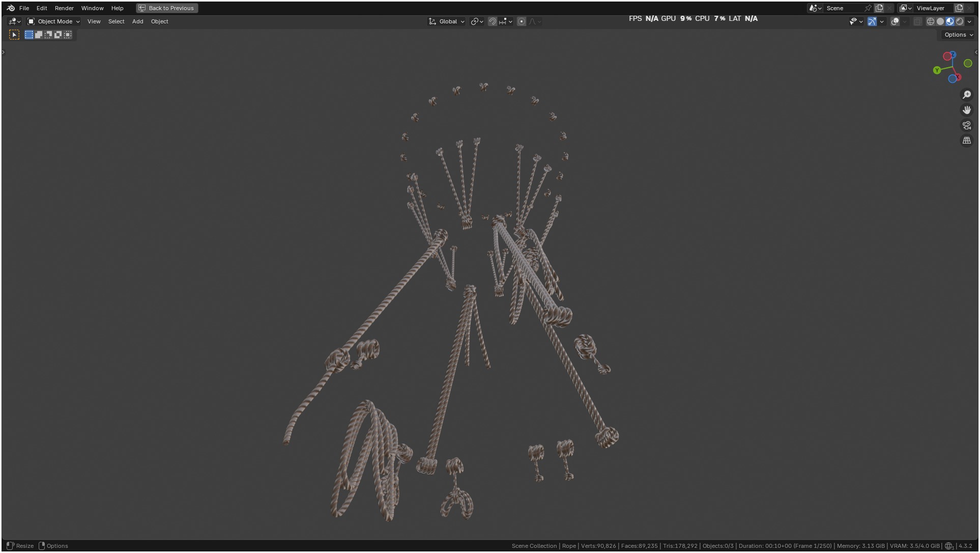Image resolution: width=980 pixels, height=553 pixels.
Task: Toggle the show gizmo button
Action: pos(872,21)
